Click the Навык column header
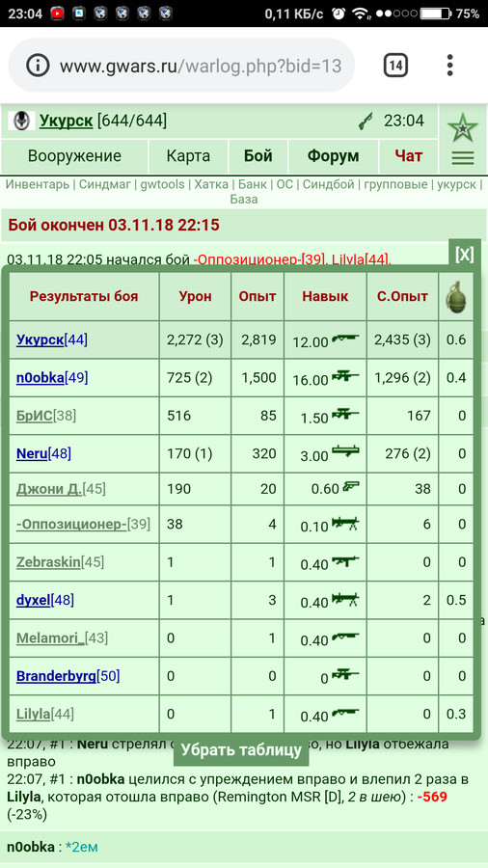 click(x=325, y=297)
